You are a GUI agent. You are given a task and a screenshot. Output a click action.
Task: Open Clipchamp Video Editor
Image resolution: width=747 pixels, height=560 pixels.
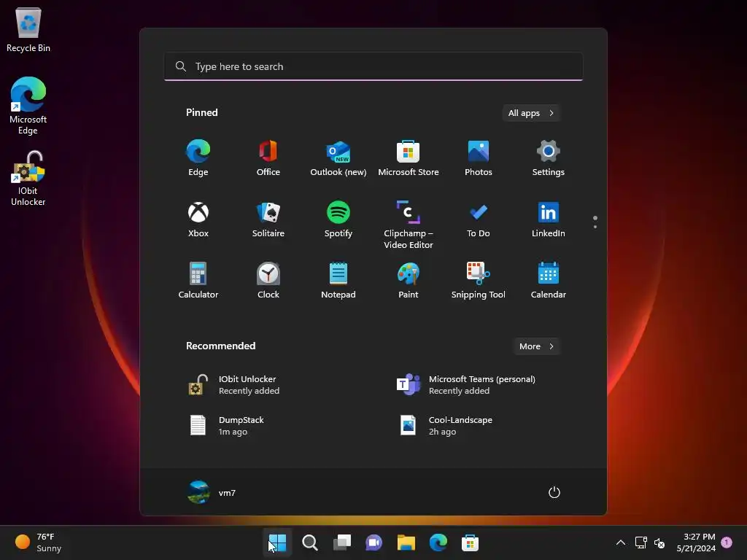[x=409, y=225]
